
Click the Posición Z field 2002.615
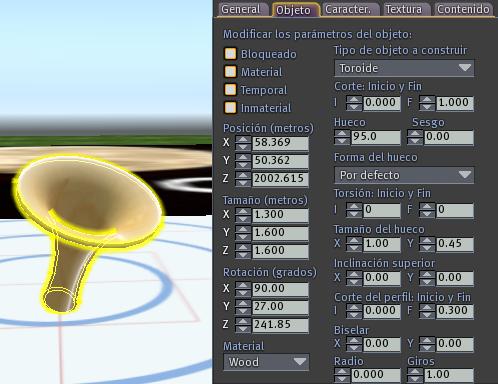280,179
